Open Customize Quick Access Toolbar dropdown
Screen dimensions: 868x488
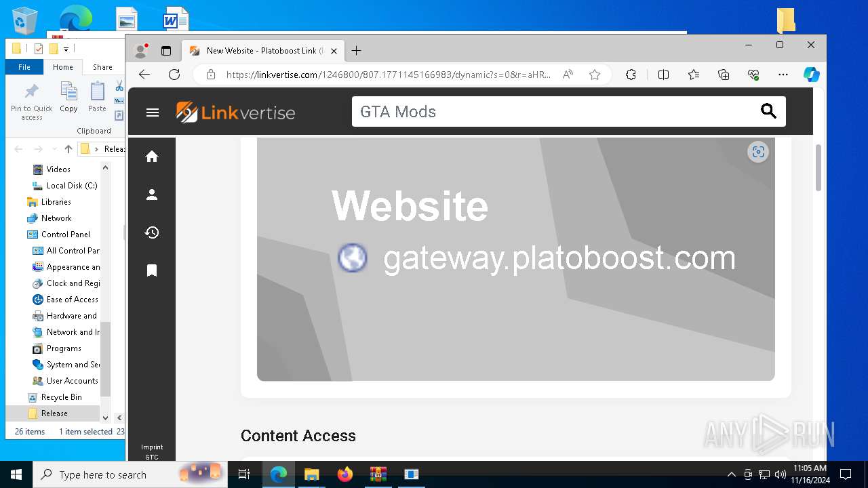[66, 49]
